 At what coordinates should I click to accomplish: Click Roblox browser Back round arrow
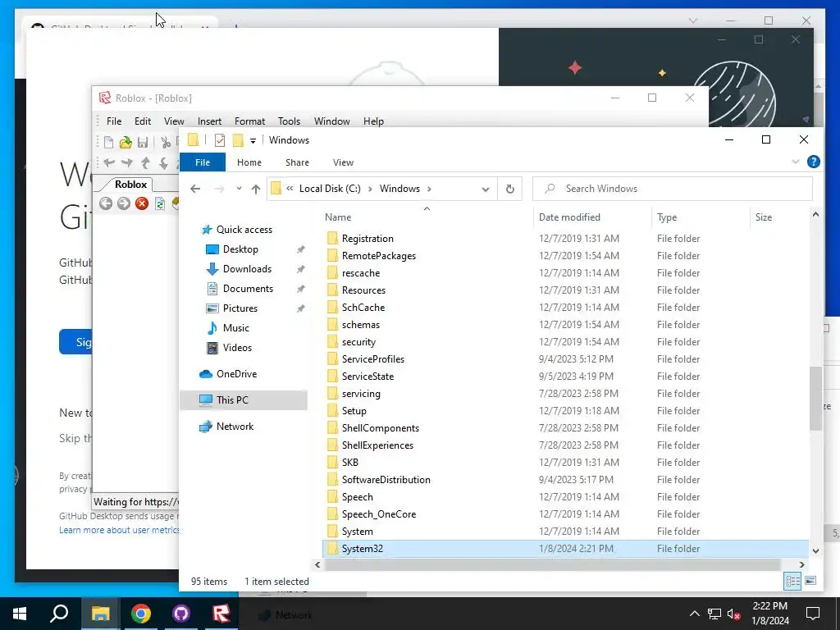(x=106, y=203)
